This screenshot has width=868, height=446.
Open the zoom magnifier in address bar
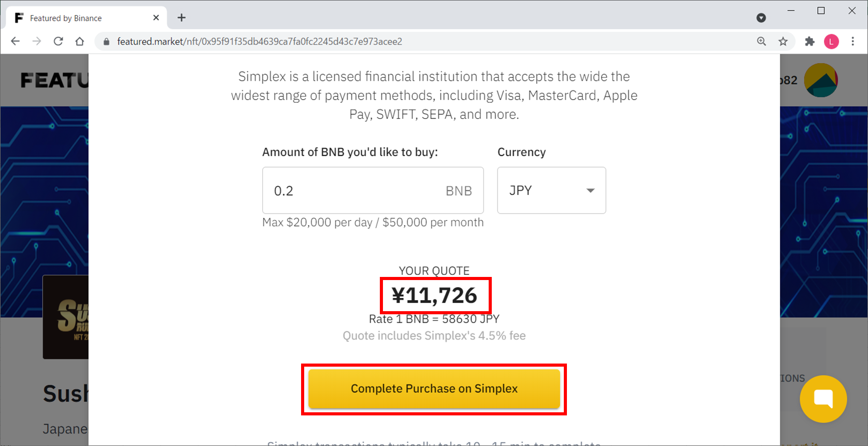(761, 41)
